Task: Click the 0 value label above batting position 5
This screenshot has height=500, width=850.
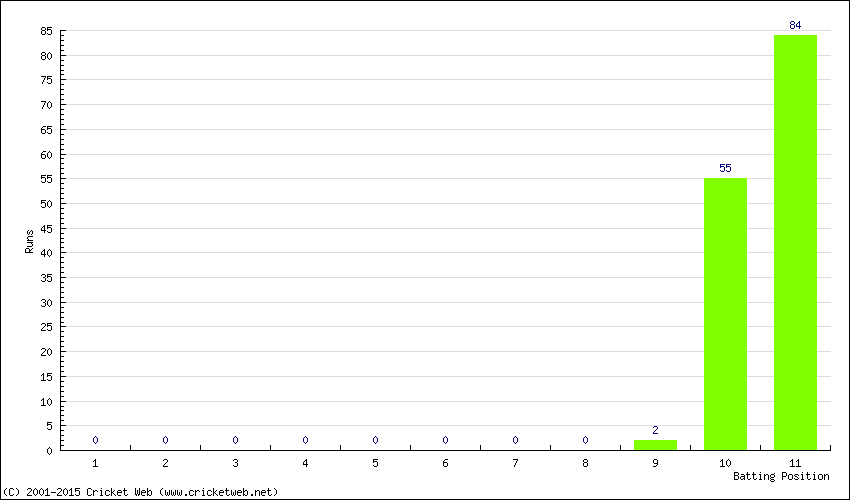Action: 375,440
